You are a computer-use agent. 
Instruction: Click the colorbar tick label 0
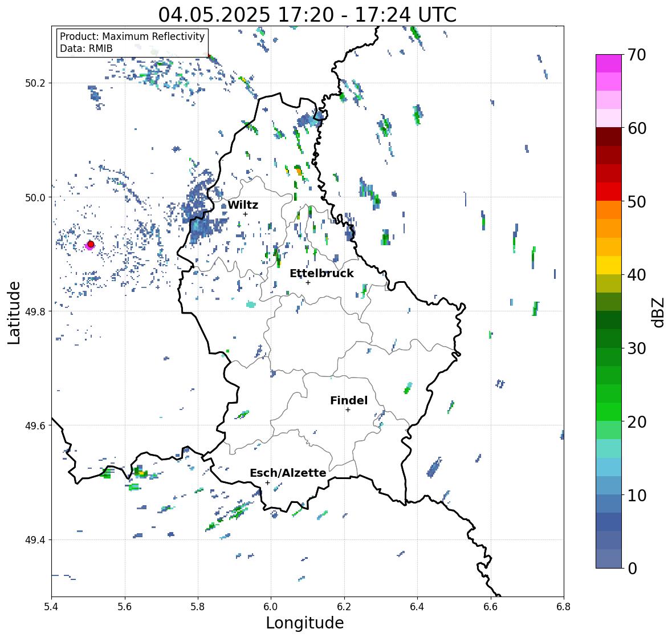[x=632, y=569]
